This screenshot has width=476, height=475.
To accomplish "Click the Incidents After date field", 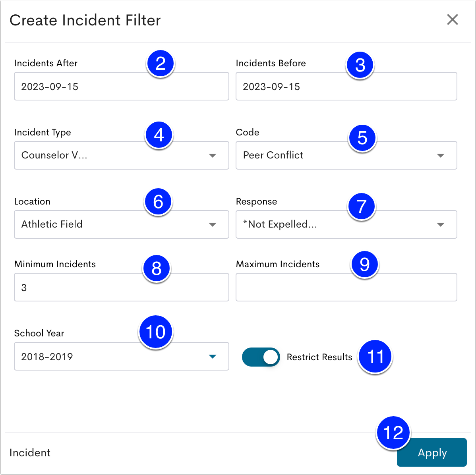I will pyautogui.click(x=122, y=86).
